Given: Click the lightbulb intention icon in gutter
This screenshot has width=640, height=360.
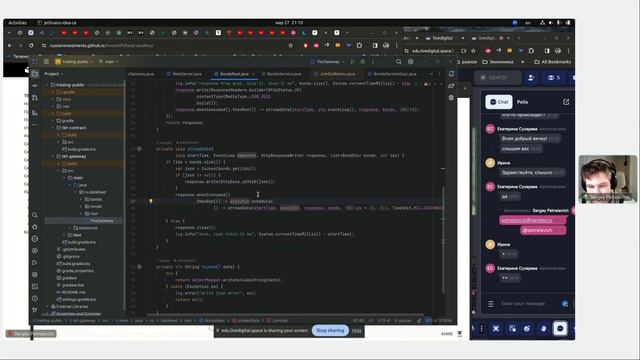Looking at the screenshot, I should pyautogui.click(x=151, y=201).
